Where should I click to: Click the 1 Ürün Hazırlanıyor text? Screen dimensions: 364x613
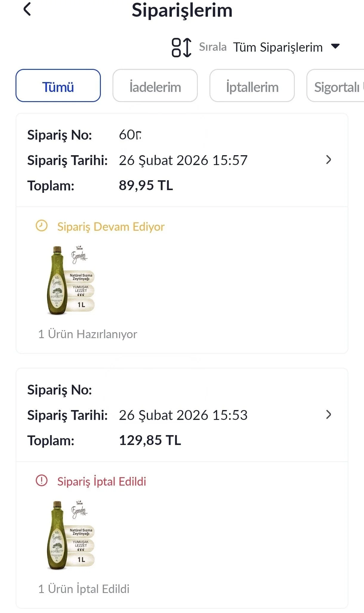click(87, 334)
